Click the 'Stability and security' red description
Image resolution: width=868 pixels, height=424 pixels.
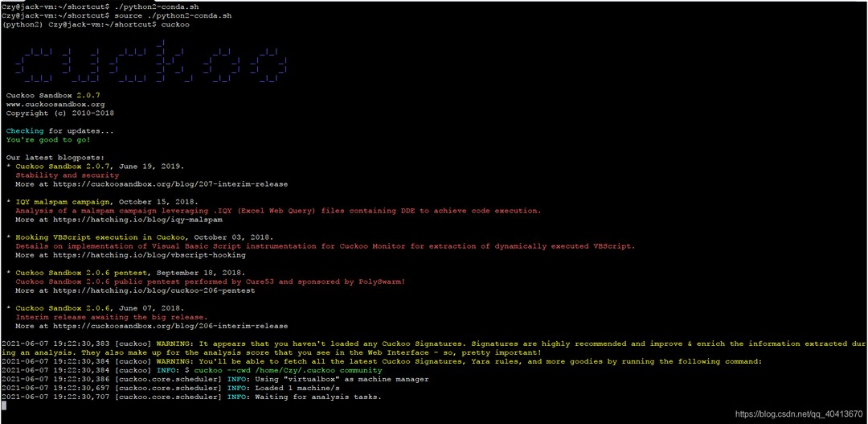(67, 175)
